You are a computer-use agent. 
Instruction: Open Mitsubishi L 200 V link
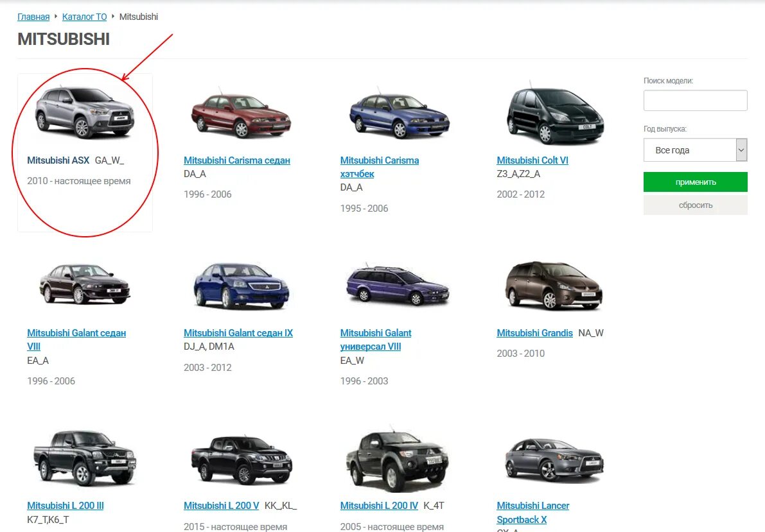click(x=221, y=505)
